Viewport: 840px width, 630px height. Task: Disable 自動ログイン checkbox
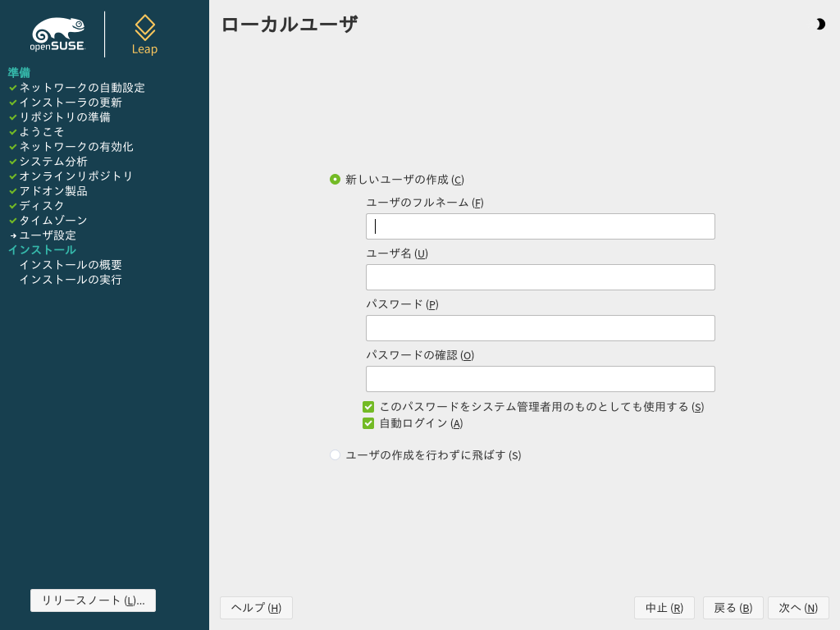pyautogui.click(x=368, y=423)
